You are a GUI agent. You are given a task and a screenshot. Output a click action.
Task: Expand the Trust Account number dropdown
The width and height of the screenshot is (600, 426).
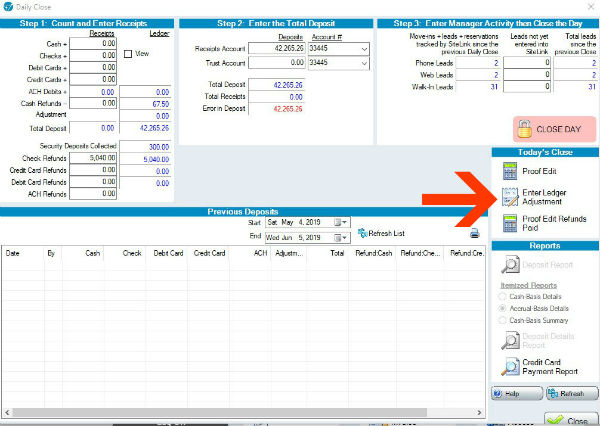point(364,63)
